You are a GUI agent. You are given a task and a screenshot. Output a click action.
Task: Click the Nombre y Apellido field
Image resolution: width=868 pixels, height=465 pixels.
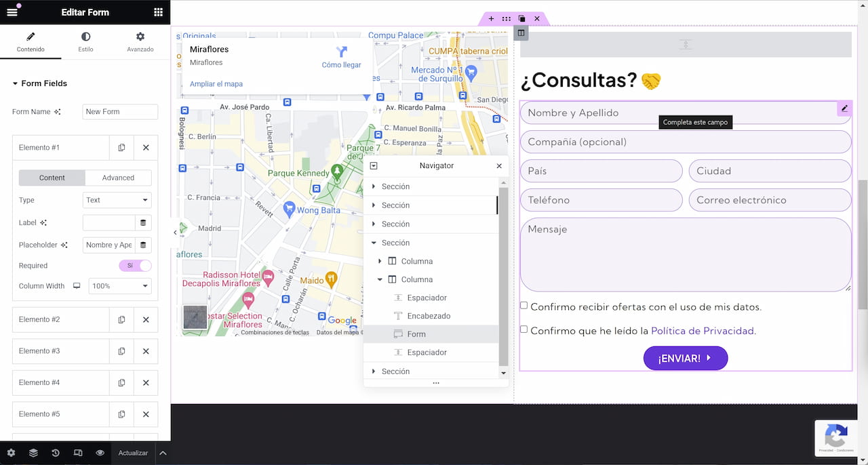(686, 113)
